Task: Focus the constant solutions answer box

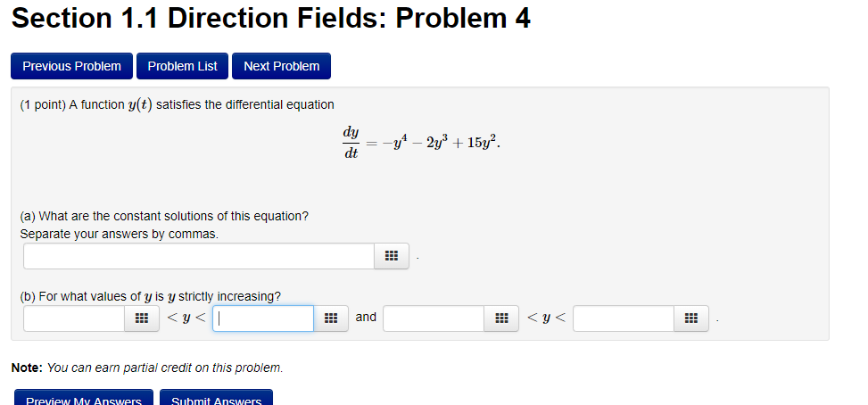Action: tap(198, 257)
